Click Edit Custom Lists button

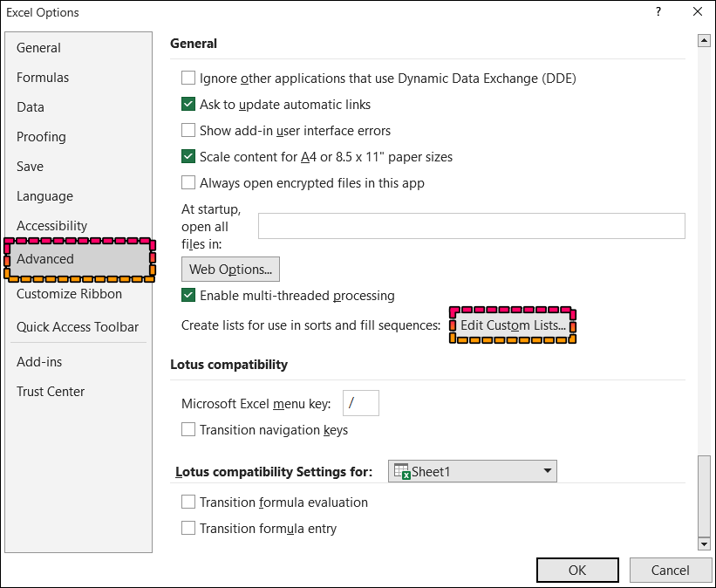click(x=513, y=325)
